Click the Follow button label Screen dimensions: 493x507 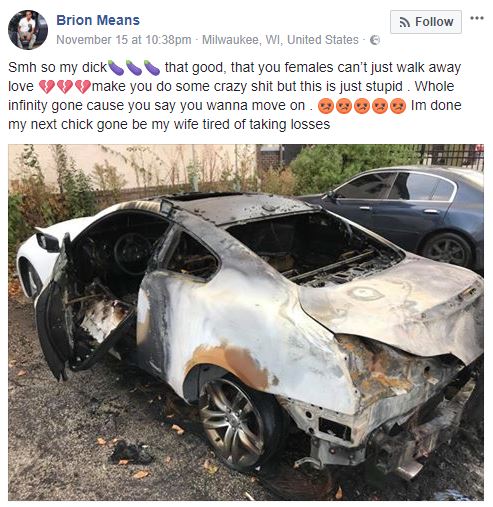pos(434,22)
